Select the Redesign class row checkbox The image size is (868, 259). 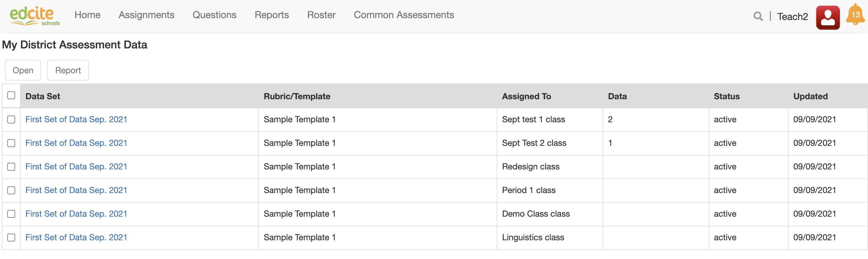pyautogui.click(x=11, y=167)
